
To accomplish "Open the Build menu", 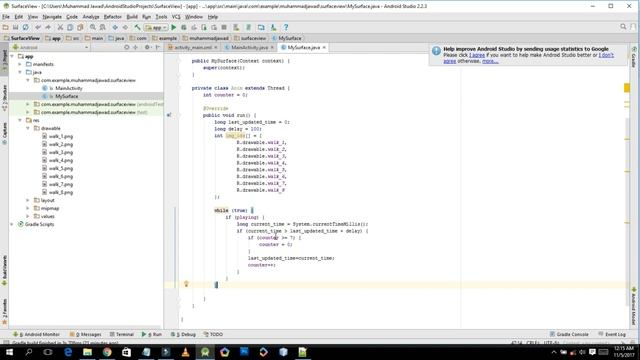I will (x=132, y=17).
